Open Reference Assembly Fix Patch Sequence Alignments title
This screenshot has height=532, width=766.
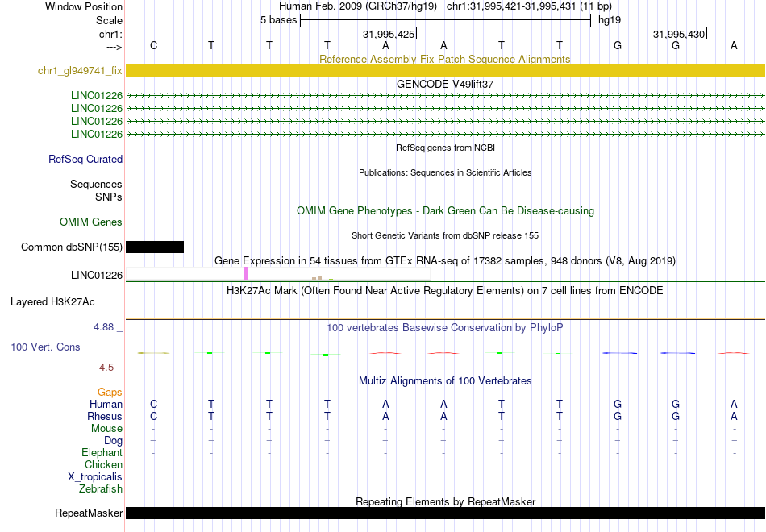click(x=445, y=59)
